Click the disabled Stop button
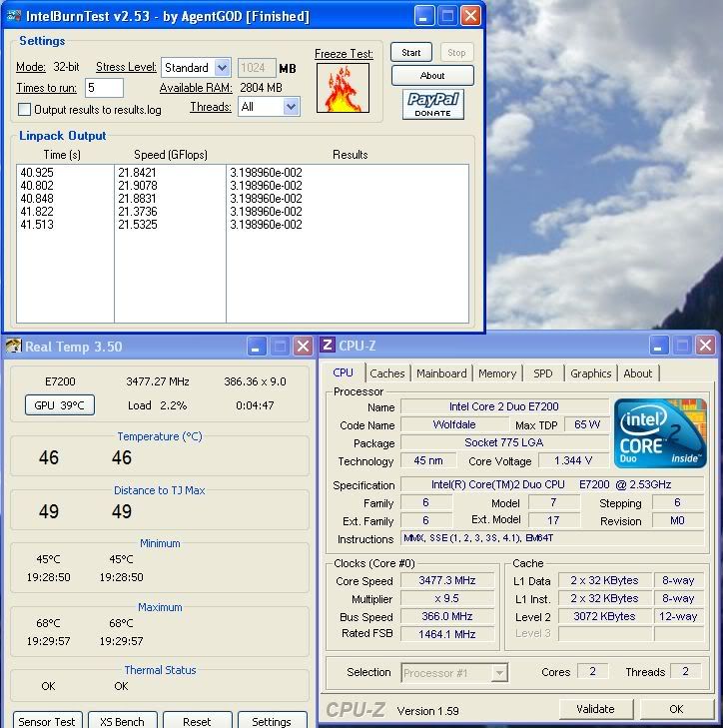Viewport: 723px width, 728px height. coord(456,53)
